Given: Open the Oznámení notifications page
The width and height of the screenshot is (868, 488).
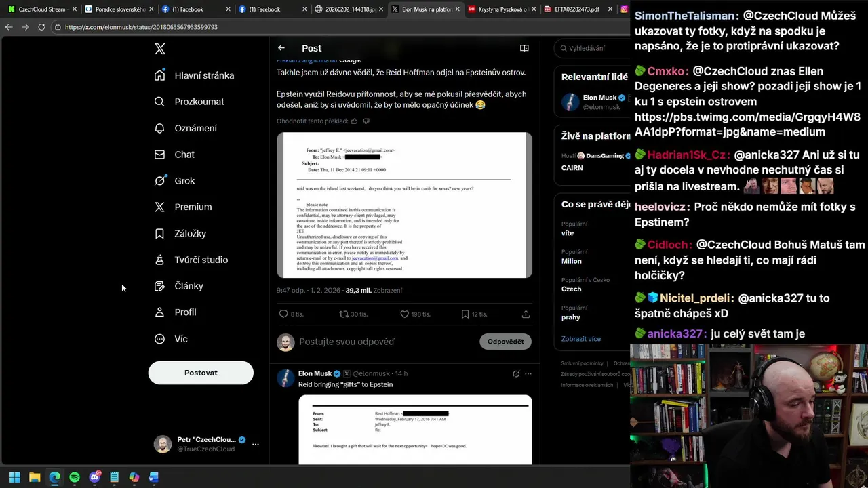Looking at the screenshot, I should click(x=186, y=128).
